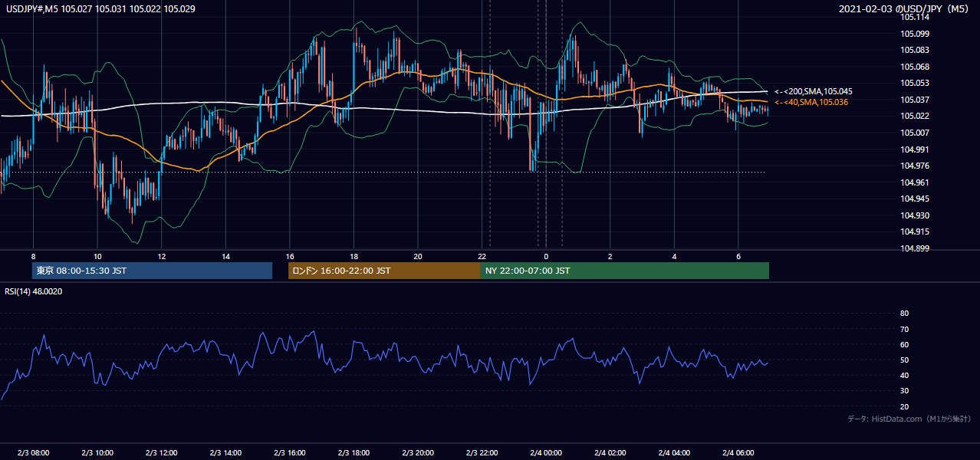Click RSI scale value 70
The image size is (980, 460).
coord(904,329)
